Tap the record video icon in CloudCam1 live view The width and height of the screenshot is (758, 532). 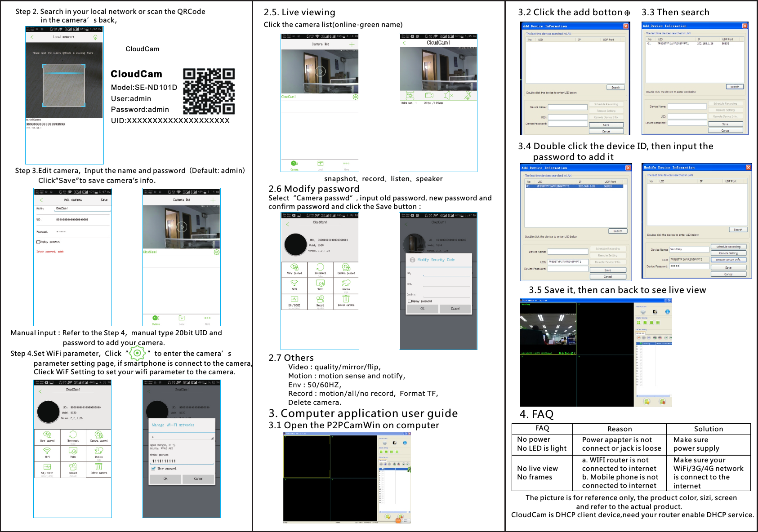[x=429, y=95]
